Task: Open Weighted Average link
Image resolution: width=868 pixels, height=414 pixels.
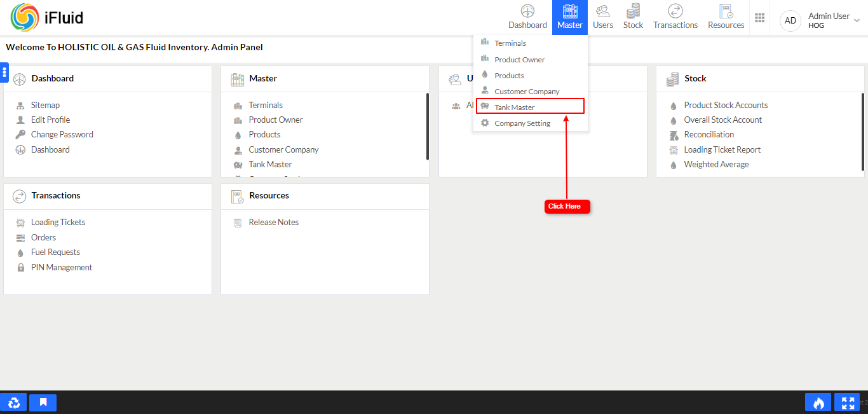Action: click(x=716, y=164)
